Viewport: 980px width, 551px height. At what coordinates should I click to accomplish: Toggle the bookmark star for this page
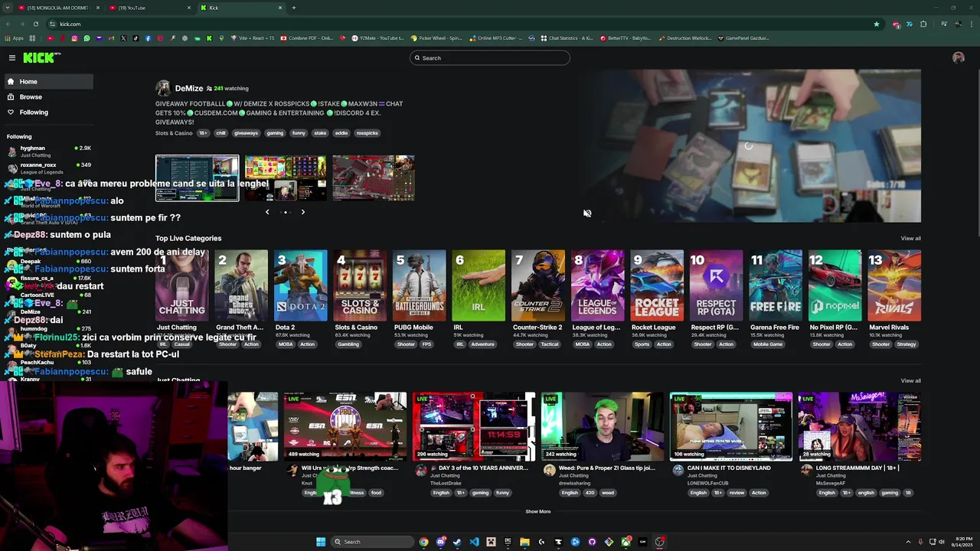click(x=877, y=24)
